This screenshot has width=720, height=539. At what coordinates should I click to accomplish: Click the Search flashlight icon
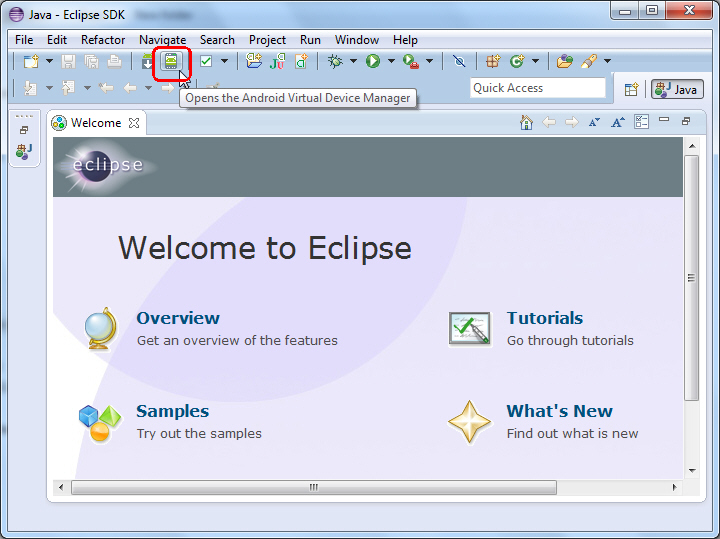tap(589, 61)
